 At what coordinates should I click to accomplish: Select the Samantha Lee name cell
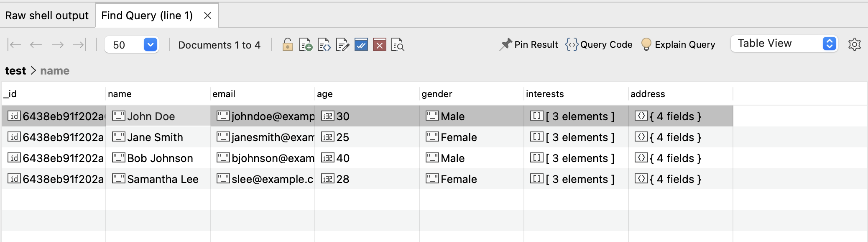(162, 179)
